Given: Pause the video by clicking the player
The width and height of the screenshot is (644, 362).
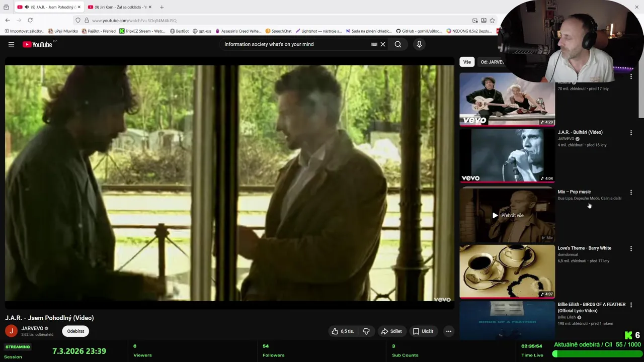Looking at the screenshot, I should pyautogui.click(x=229, y=183).
